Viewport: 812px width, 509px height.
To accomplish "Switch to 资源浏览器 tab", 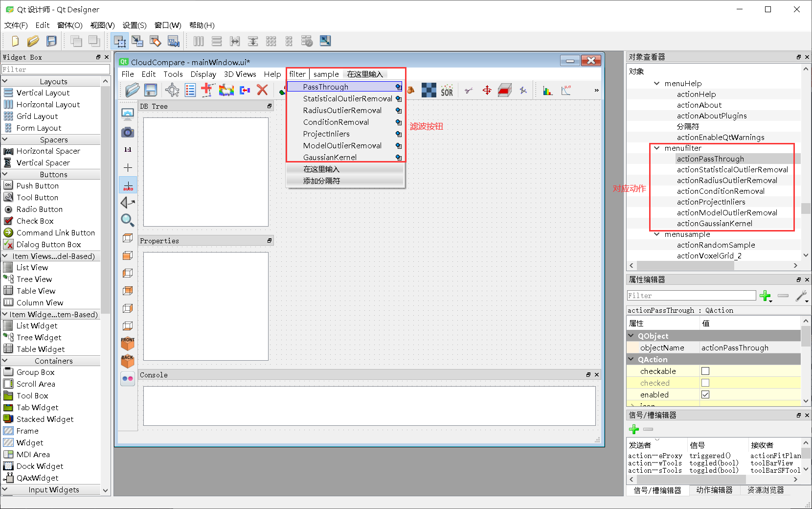I will [x=766, y=490].
